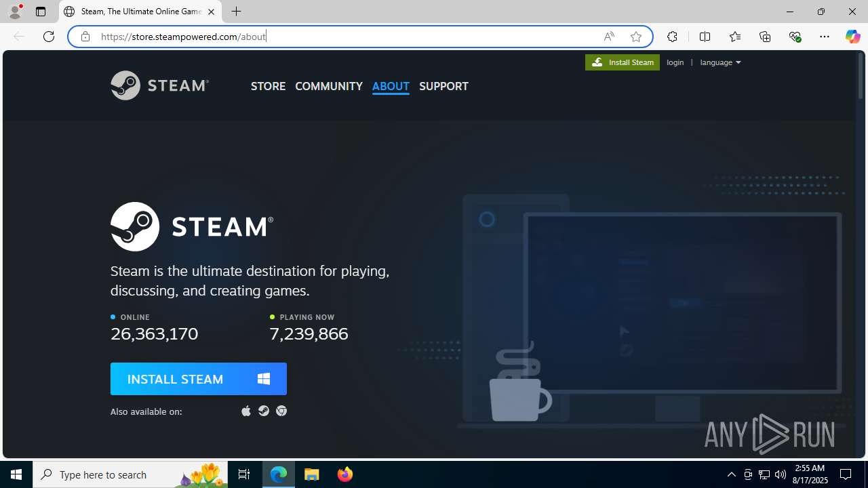Select the ABOUT menu item
Viewport: 868px width, 488px height.
click(x=391, y=86)
